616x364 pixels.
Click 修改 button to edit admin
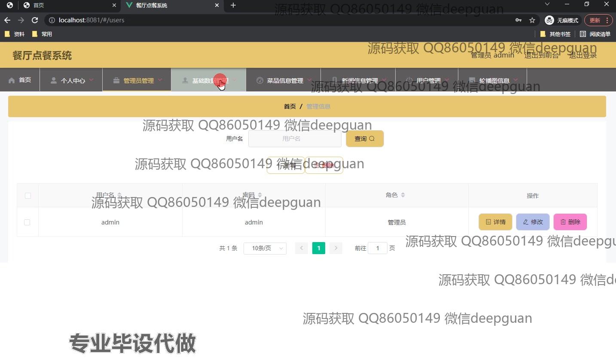click(533, 222)
